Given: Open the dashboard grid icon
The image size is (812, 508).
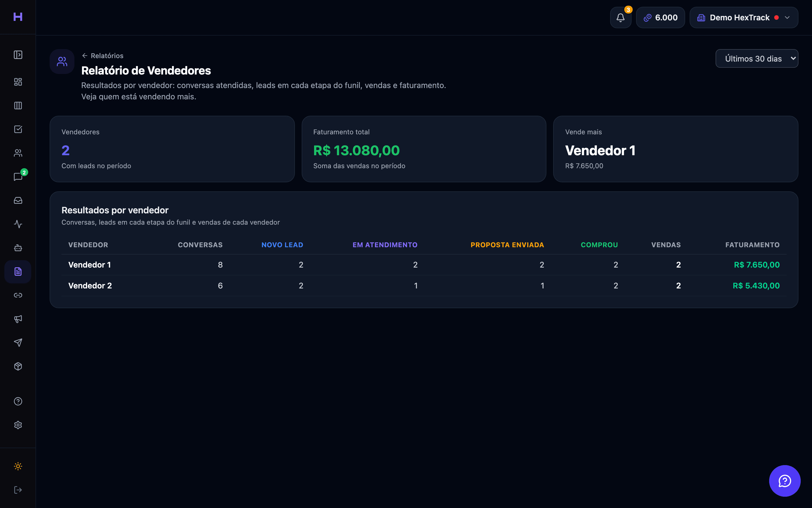Looking at the screenshot, I should point(18,82).
